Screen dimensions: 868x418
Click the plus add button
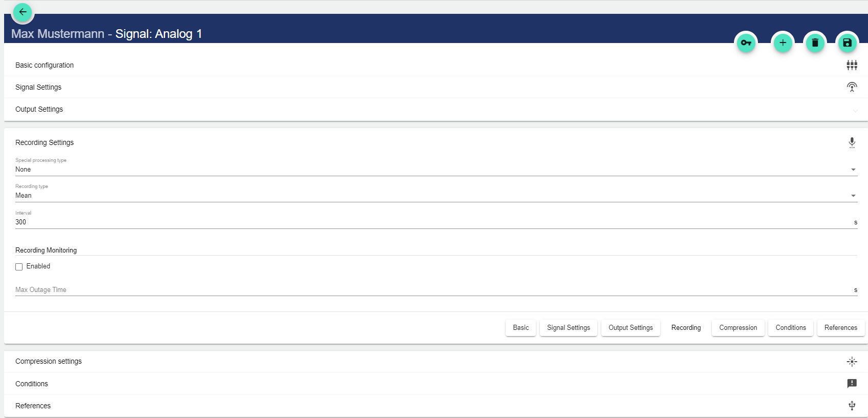(783, 43)
